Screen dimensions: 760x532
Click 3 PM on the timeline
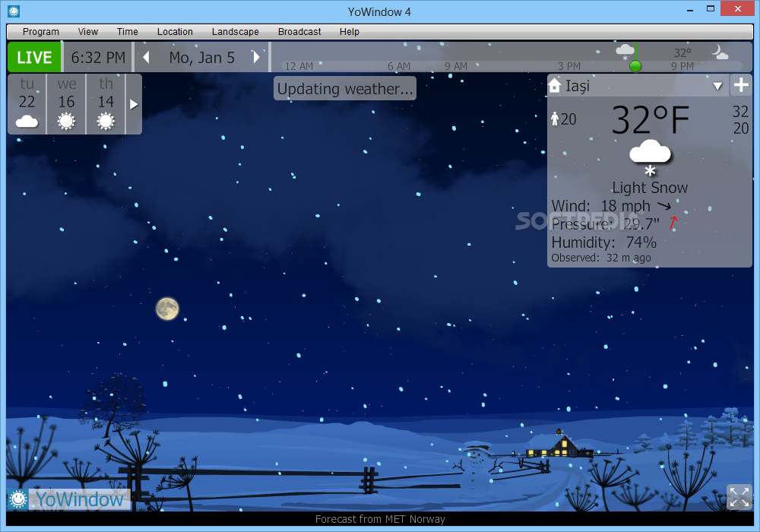568,66
